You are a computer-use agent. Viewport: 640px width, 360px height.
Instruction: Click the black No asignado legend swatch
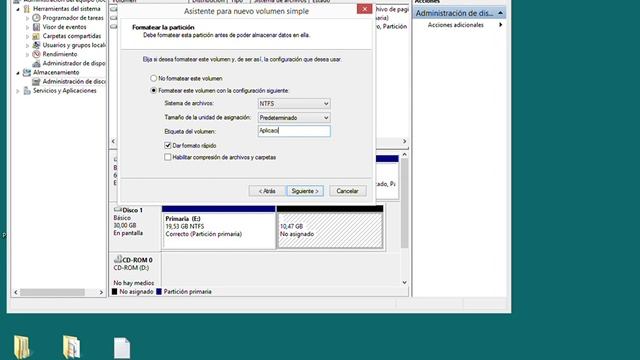tap(115, 291)
